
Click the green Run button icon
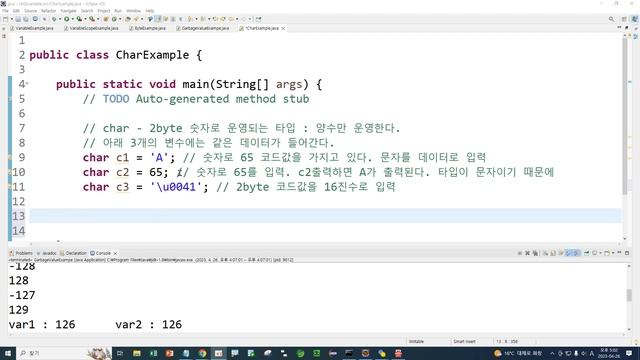point(66,19)
